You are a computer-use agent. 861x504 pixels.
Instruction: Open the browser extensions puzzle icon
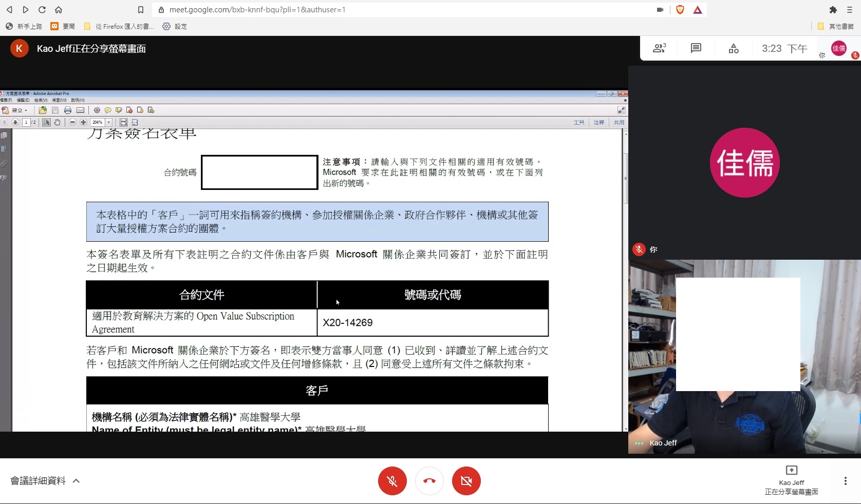click(833, 10)
